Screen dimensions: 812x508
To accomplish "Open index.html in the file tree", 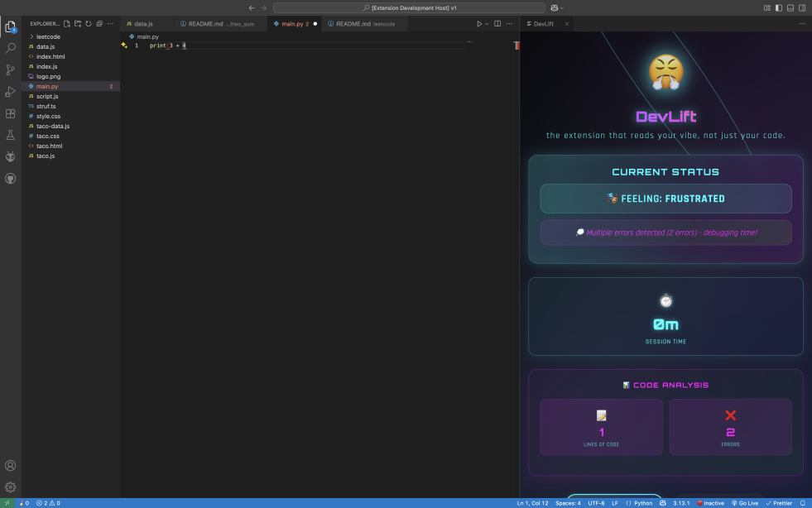I will (x=71, y=56).
